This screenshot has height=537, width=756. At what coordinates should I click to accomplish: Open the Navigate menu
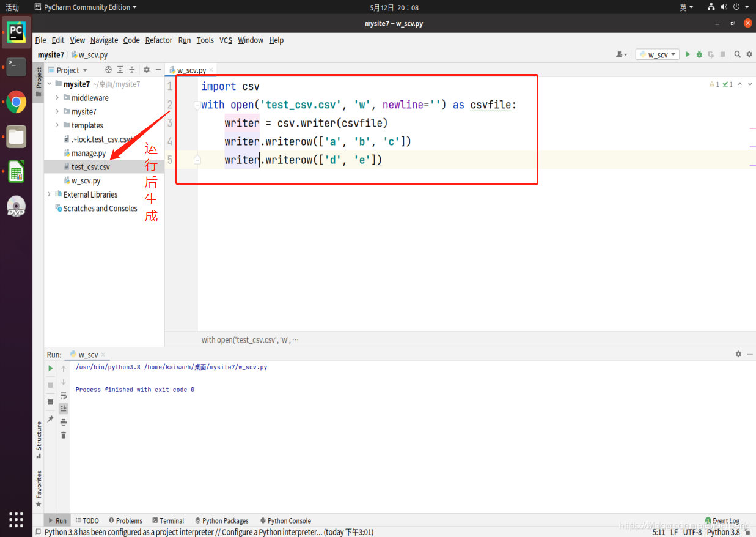pos(104,40)
